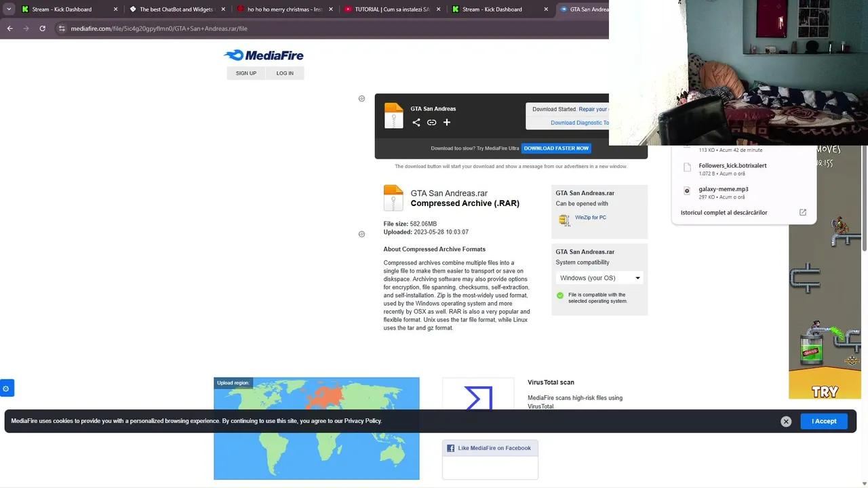Open the blue settings gear widget
Viewport: 868px width, 488px height.
point(6,388)
